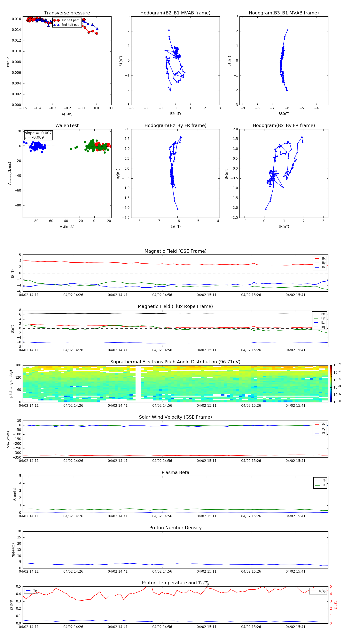Click the Np(#/cc) y-axis label
Image resolution: width=351 pixels, height=644 pixels.
pyautogui.click(x=13, y=550)
